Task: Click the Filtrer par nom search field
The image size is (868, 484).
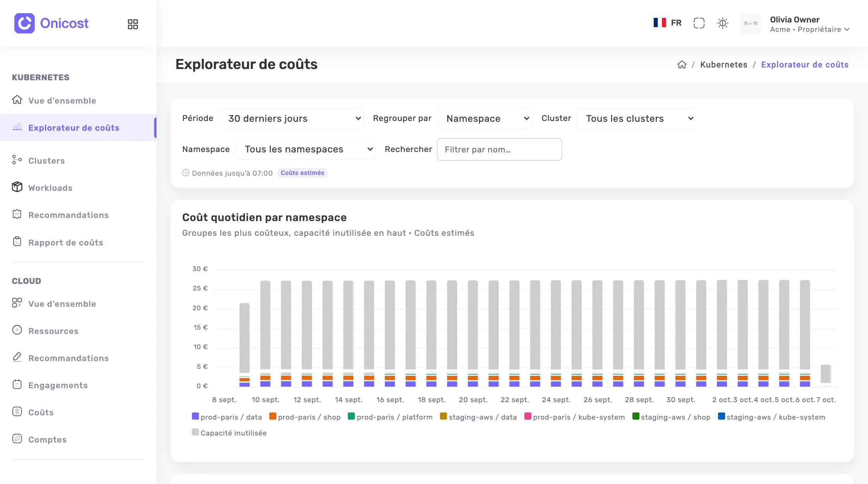Action: 499,150
